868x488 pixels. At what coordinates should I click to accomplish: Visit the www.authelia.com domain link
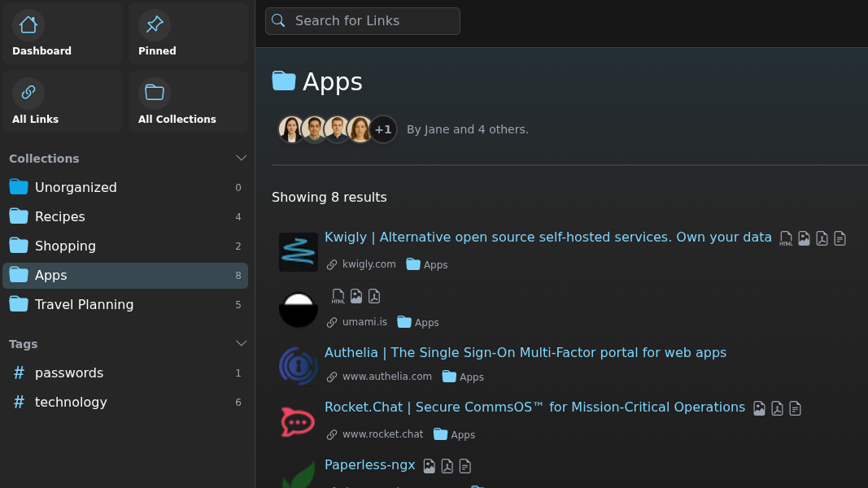click(387, 377)
